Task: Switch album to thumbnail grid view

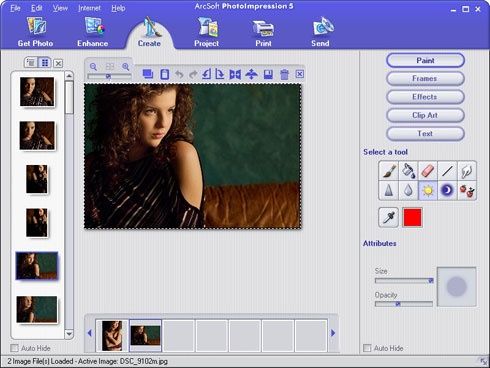Action: [x=45, y=62]
